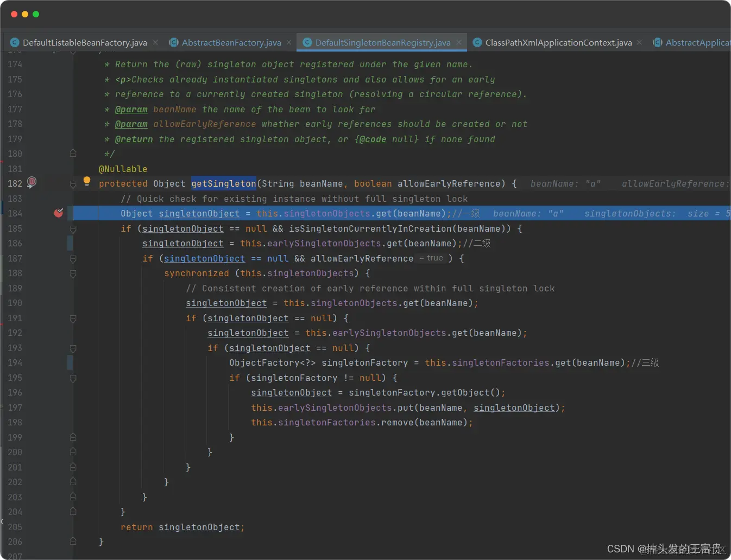Collapse the getSingleton method fold at line 182

coord(73,184)
